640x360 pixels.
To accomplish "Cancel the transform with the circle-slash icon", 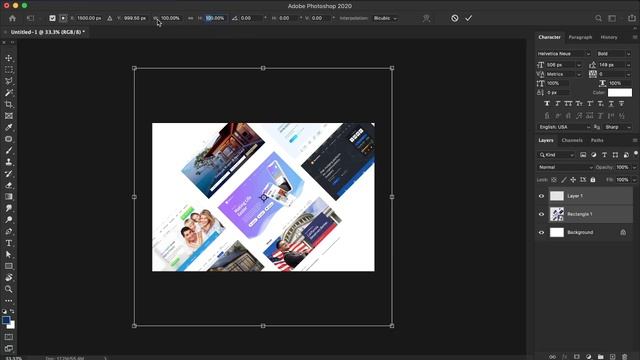I will 455,18.
